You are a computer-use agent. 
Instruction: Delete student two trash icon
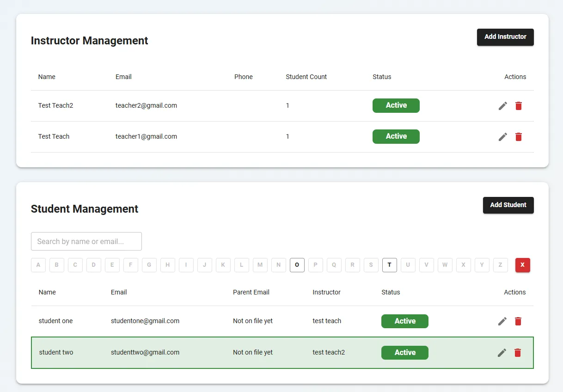tap(518, 353)
